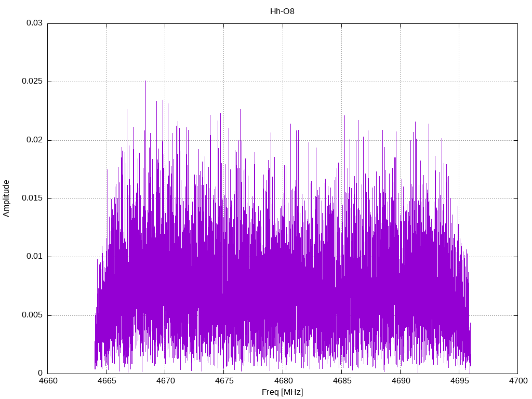Viewport: 532px width, 399px height.
Task: Click the y-axis tick label 0.025
Action: click(x=32, y=82)
